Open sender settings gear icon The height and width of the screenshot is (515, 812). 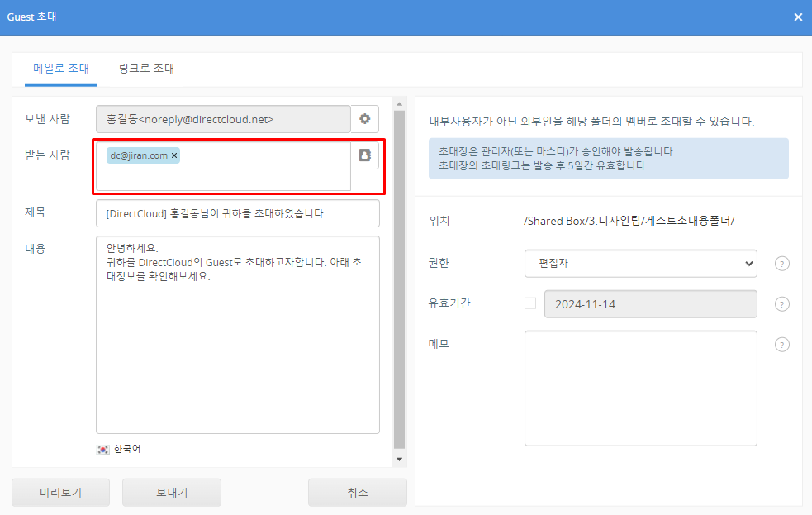[x=364, y=119]
